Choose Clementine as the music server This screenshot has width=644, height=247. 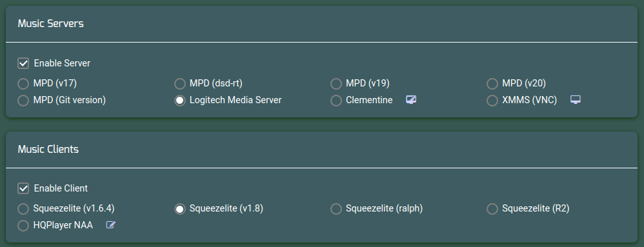pyautogui.click(x=336, y=101)
